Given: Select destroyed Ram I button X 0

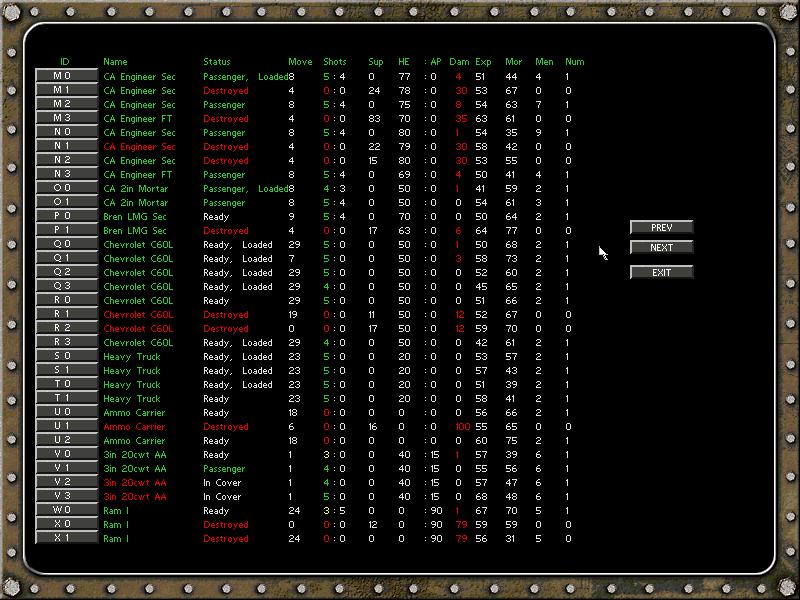Looking at the screenshot, I should (66, 524).
